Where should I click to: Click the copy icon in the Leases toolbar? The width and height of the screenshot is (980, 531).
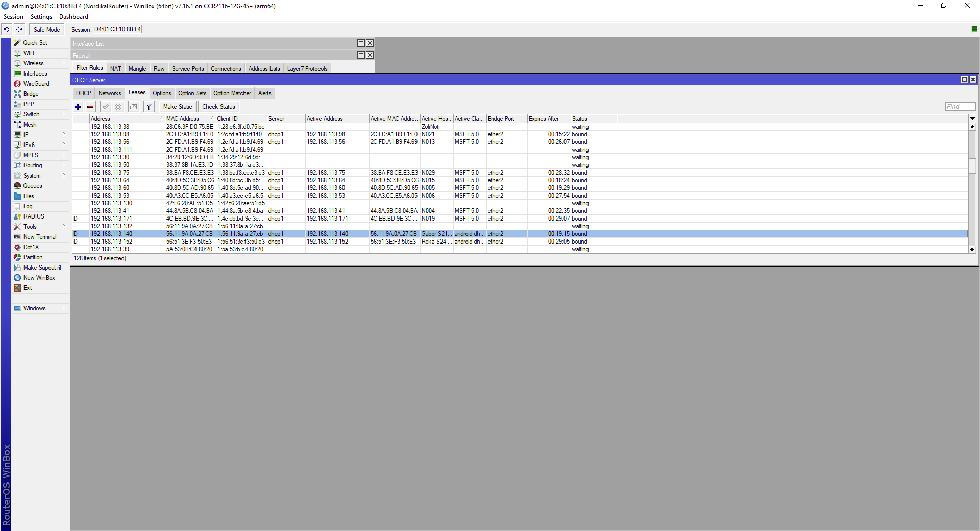tap(133, 106)
